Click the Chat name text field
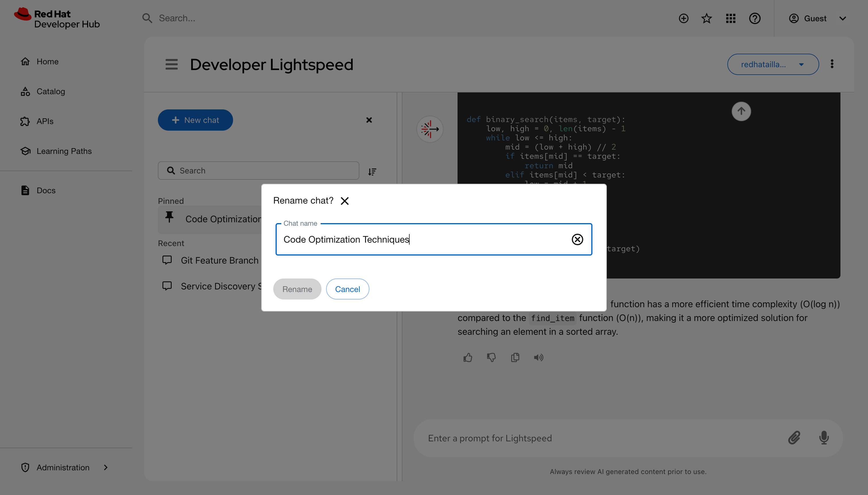Image resolution: width=868 pixels, height=495 pixels. coord(421,239)
